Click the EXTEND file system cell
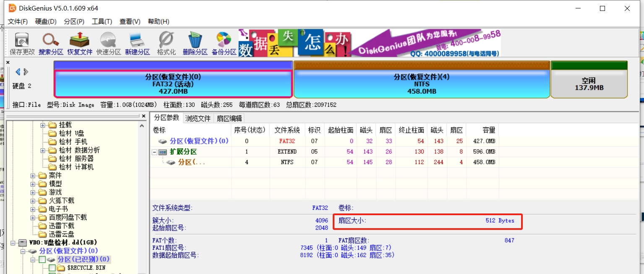The width and height of the screenshot is (644, 274). [x=287, y=152]
